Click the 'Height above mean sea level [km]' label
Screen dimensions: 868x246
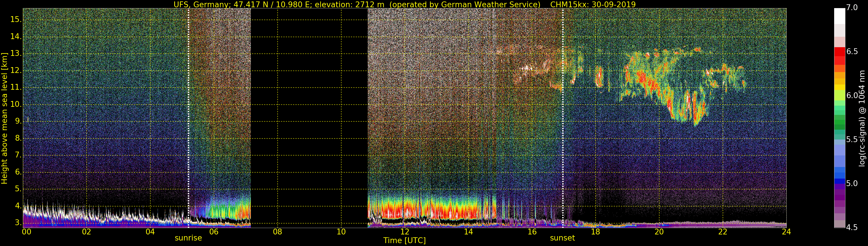[4, 118]
